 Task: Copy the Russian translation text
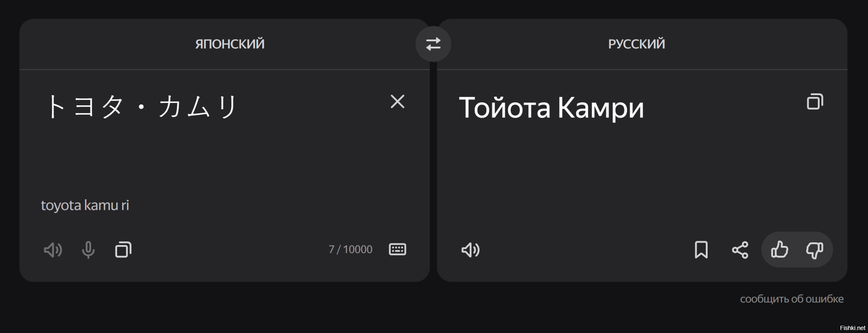[815, 102]
